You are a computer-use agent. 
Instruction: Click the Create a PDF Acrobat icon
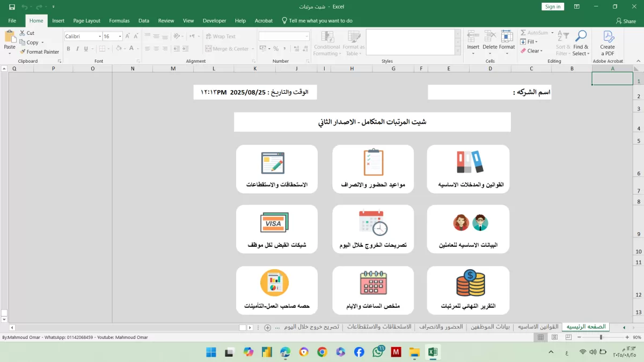pos(608,43)
